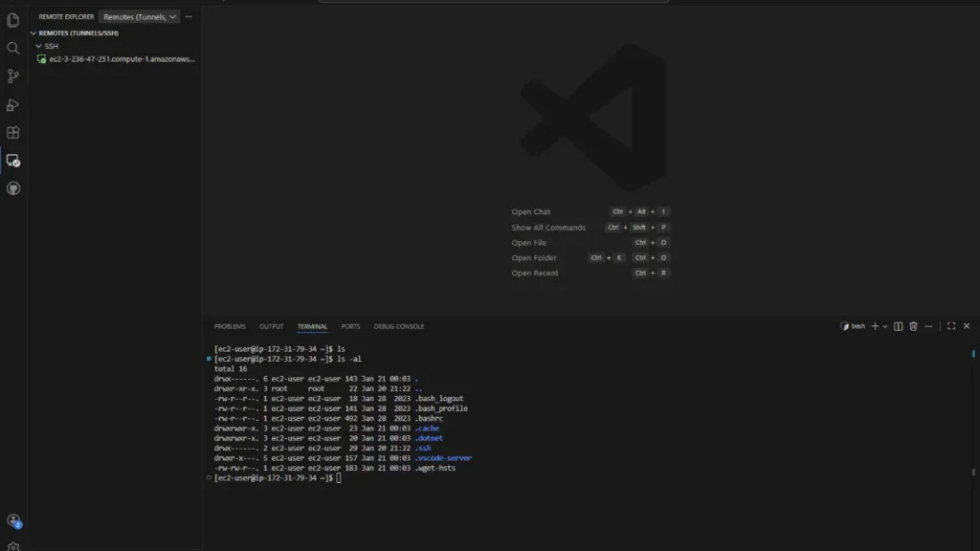980x551 pixels.
Task: Kill terminal with trash icon
Action: pyautogui.click(x=913, y=326)
